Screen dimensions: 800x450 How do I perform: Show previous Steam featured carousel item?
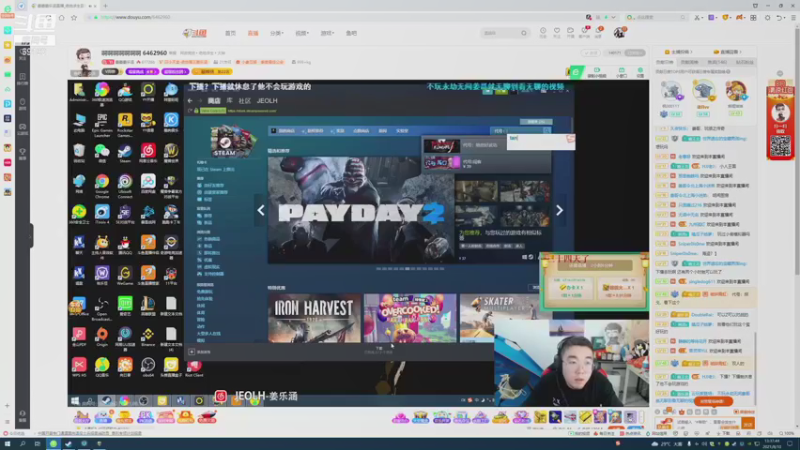click(261, 210)
